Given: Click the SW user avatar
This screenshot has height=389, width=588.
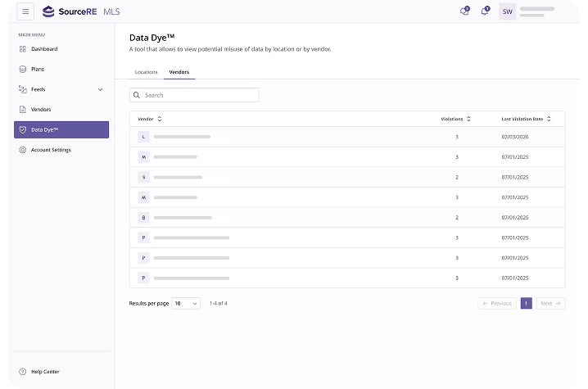Looking at the screenshot, I should pos(507,11).
